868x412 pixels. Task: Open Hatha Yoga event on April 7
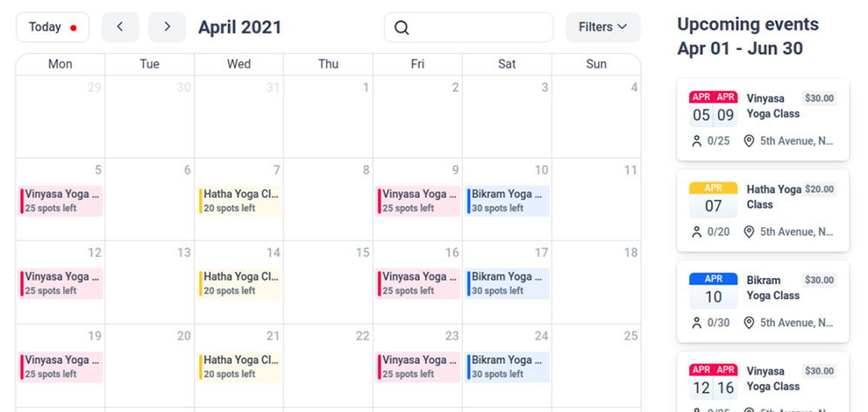coord(240,200)
